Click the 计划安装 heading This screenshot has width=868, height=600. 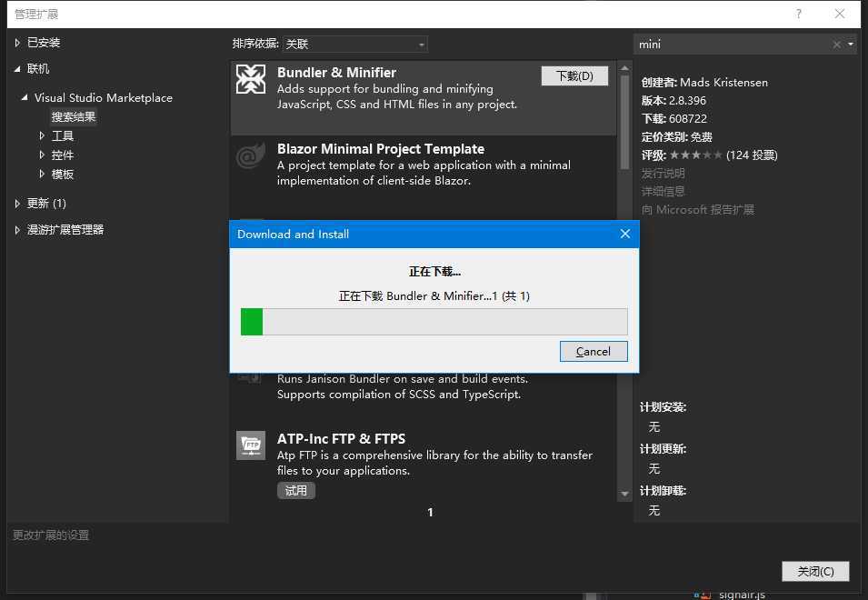click(663, 407)
